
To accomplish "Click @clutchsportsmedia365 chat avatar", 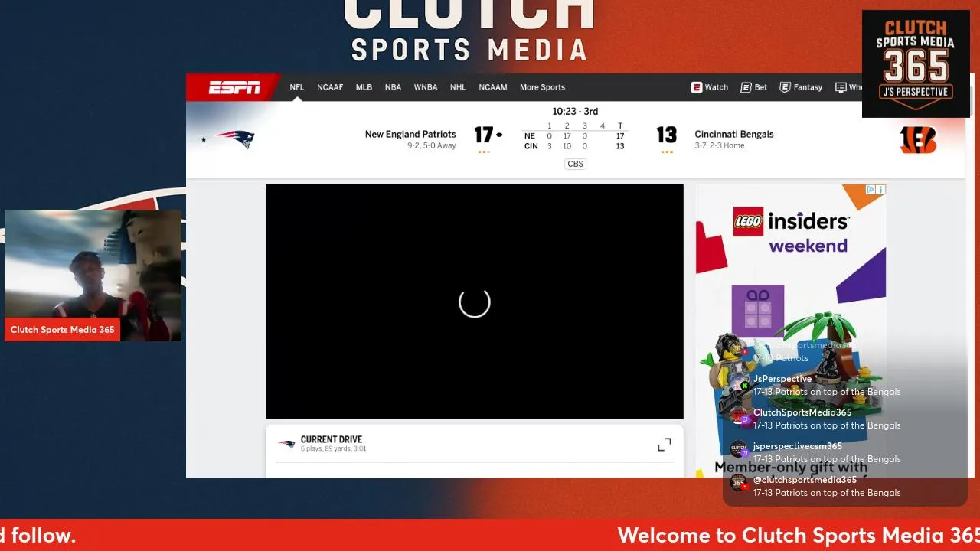I will tap(739, 483).
